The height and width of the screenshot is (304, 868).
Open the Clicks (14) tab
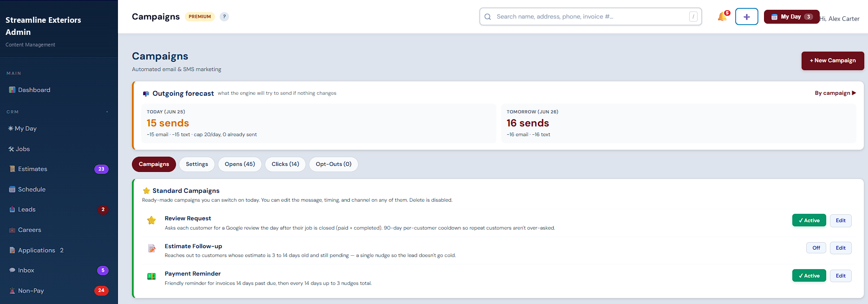tap(285, 164)
